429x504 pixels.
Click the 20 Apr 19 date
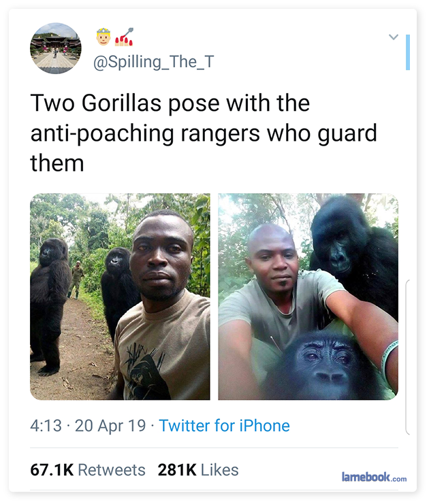tap(110, 426)
